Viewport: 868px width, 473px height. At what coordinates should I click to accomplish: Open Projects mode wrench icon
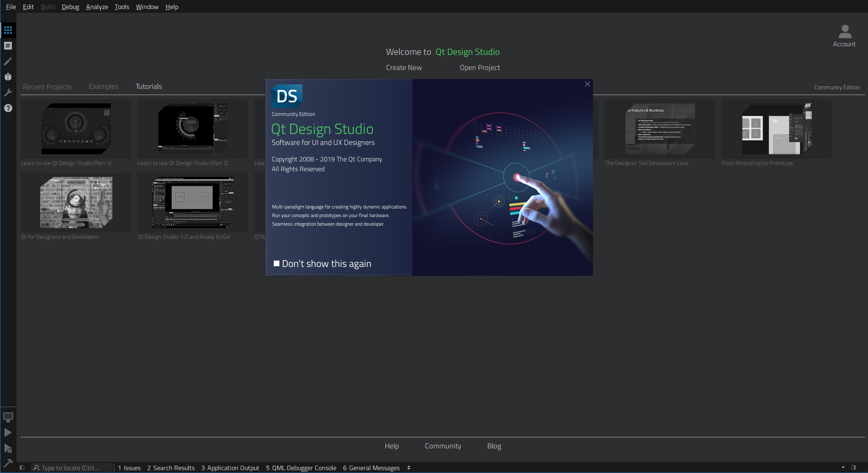pyautogui.click(x=8, y=92)
